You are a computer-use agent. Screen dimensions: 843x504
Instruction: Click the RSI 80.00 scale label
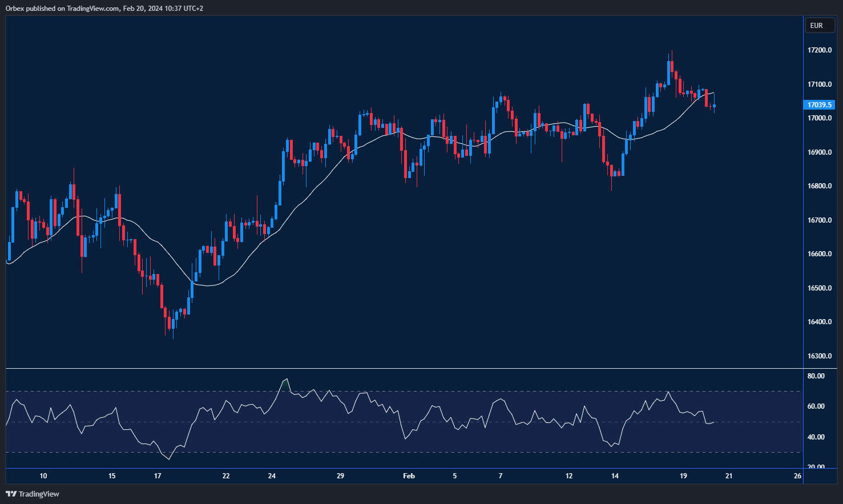click(x=816, y=376)
